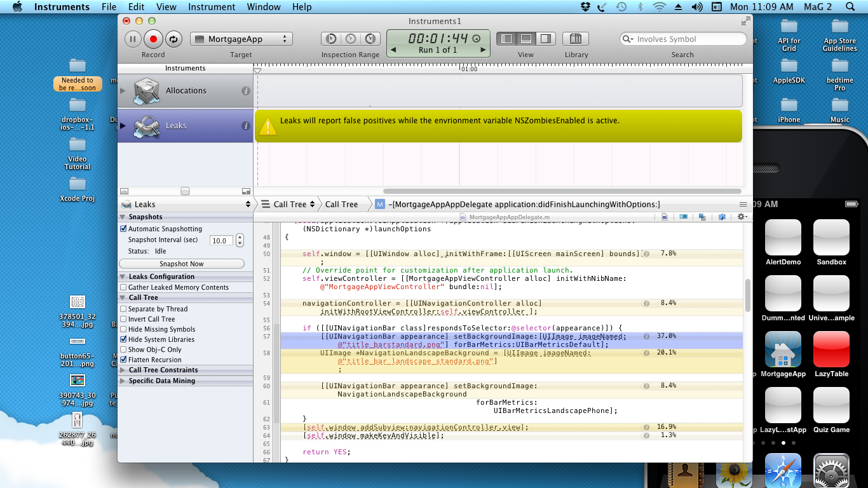Image resolution: width=868 pixels, height=488 pixels.
Task: Open the File menu
Action: coord(109,7)
